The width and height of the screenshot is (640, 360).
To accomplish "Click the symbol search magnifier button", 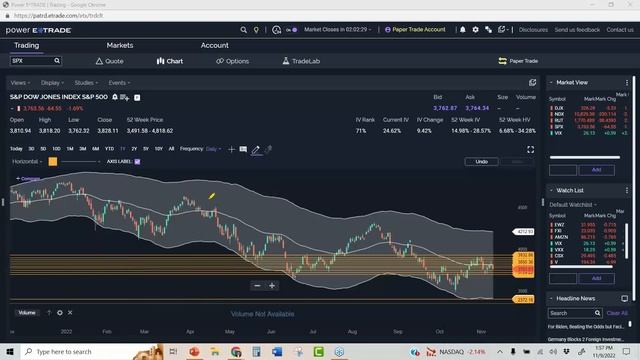I will point(57,61).
